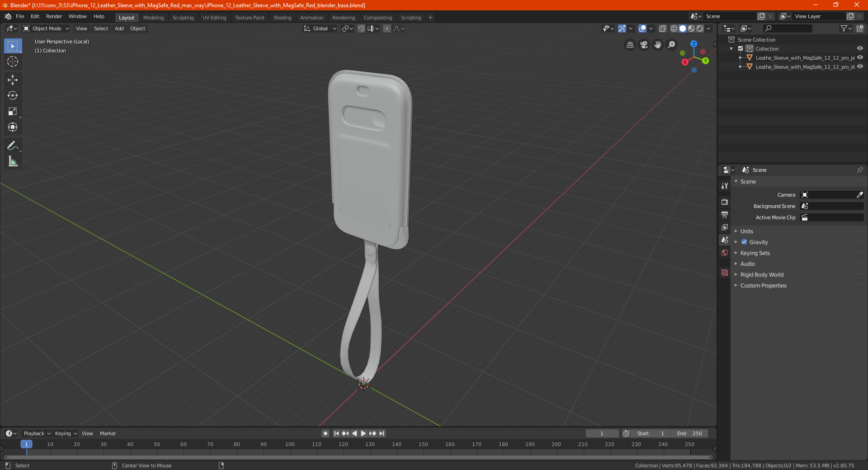Screen dimensions: 868x470
Task: Pick the Measure ruler tool
Action: click(13, 161)
